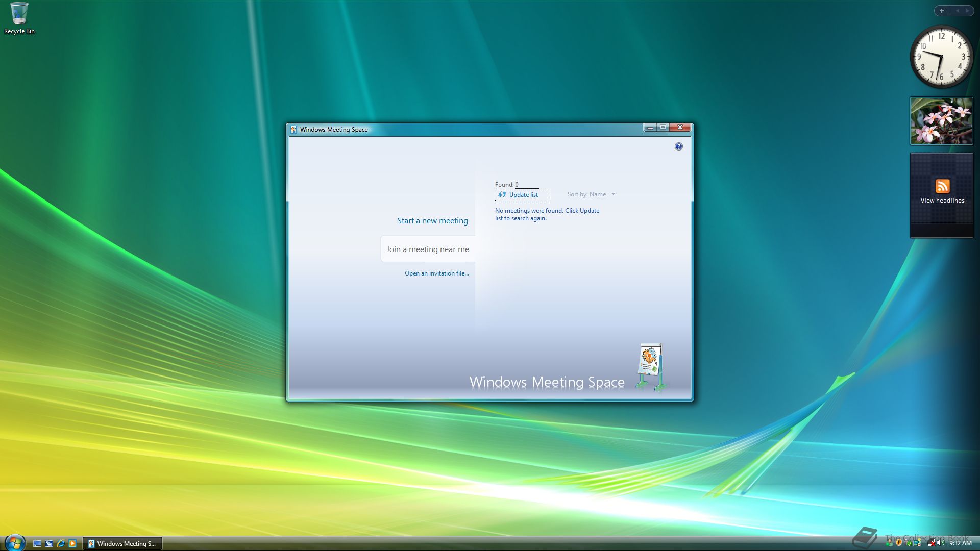Launch Internet Explorer from quick launch
The width and height of the screenshot is (980, 551).
coord(61,544)
